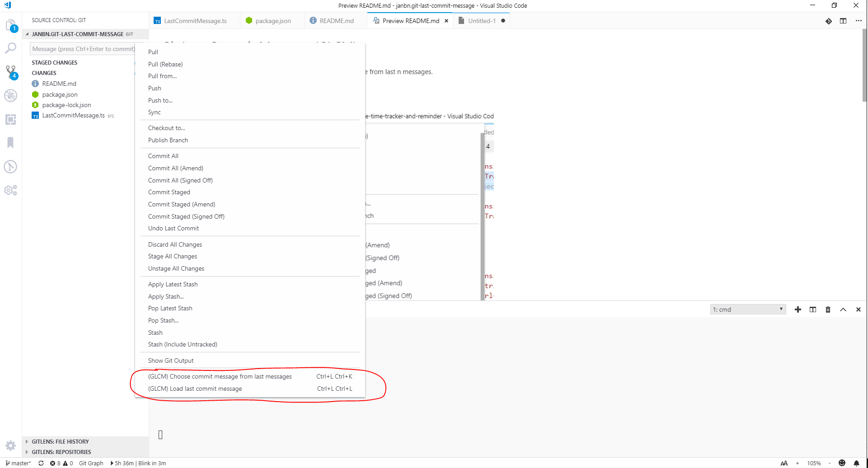Viewport: 868px width, 468px height.
Task: Select Push from the git menu
Action: tap(250, 88)
